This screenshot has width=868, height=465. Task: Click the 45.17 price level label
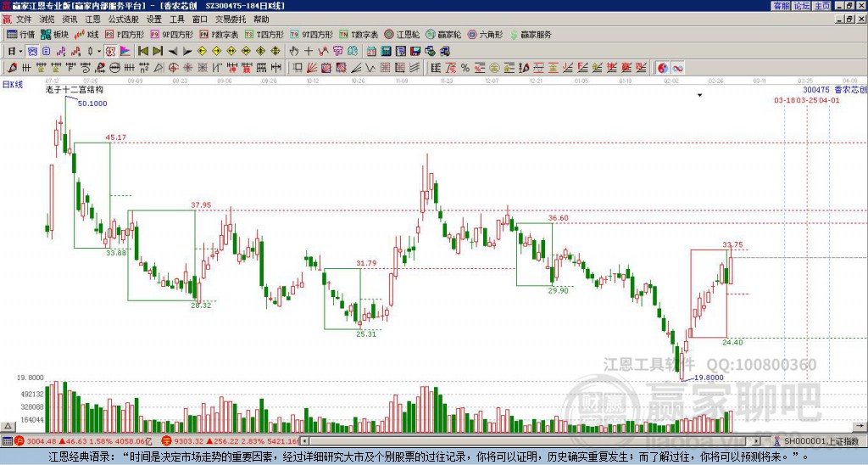115,137
